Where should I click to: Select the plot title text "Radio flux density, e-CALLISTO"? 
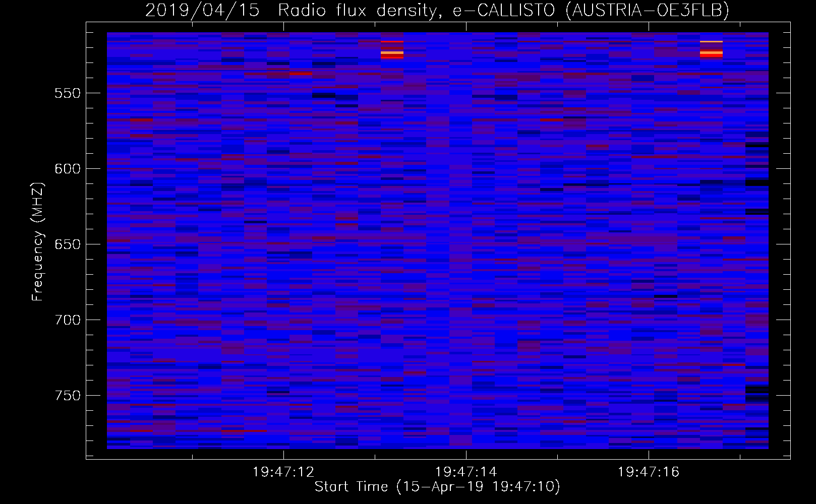coord(417,11)
